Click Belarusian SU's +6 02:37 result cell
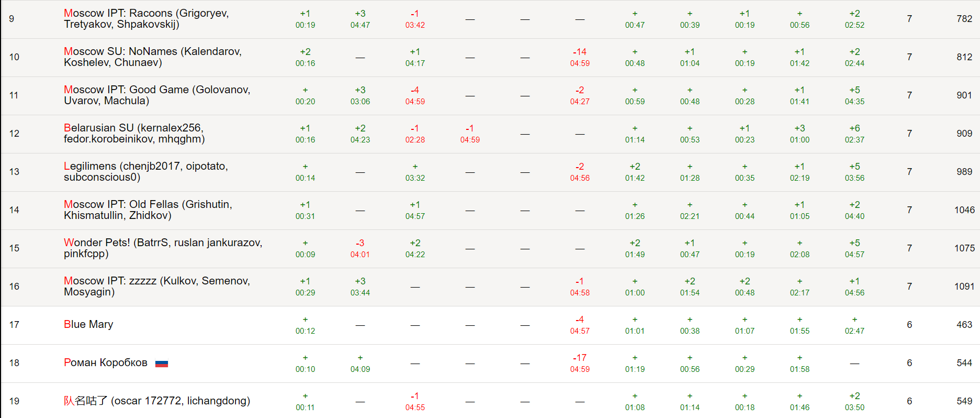The height and width of the screenshot is (418, 980). click(x=854, y=134)
